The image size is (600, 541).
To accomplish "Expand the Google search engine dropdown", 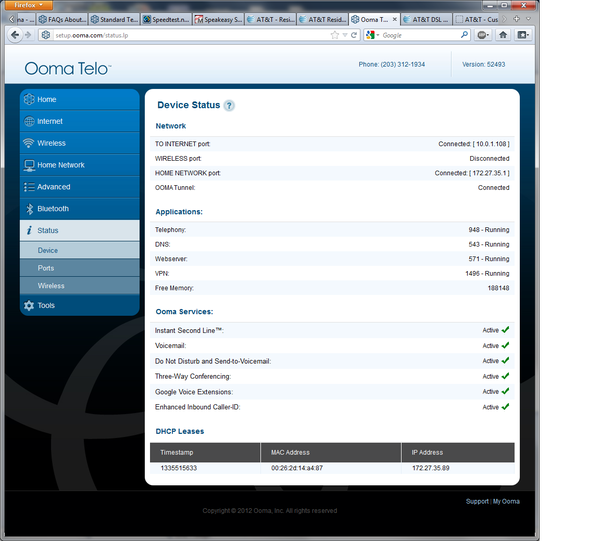I will click(x=374, y=34).
